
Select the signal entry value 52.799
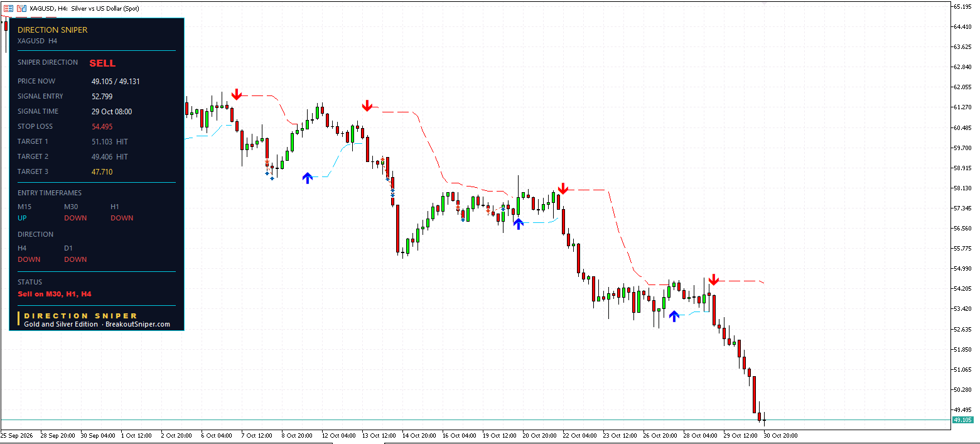[102, 96]
